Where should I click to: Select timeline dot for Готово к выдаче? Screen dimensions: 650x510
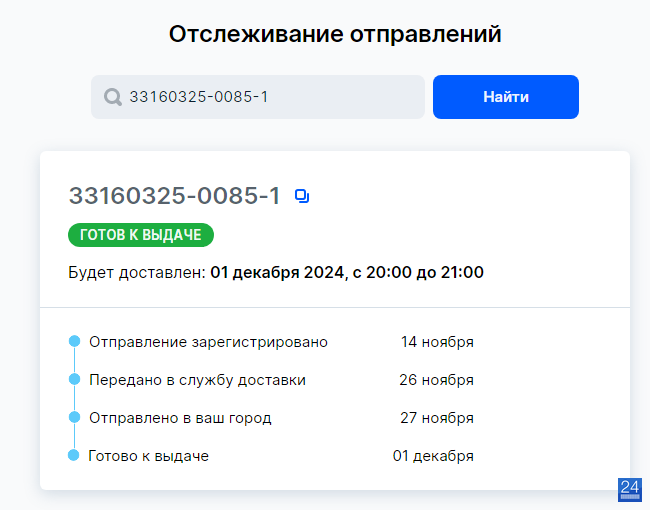73,455
